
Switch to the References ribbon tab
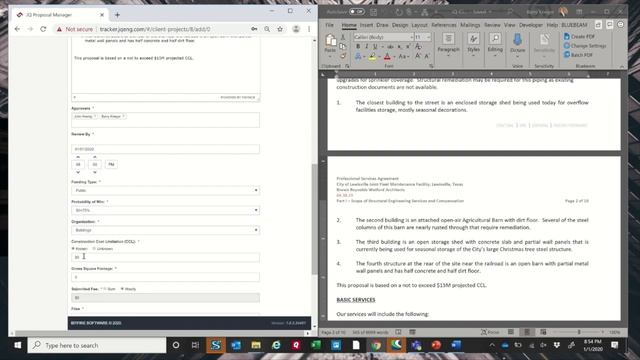(444, 25)
